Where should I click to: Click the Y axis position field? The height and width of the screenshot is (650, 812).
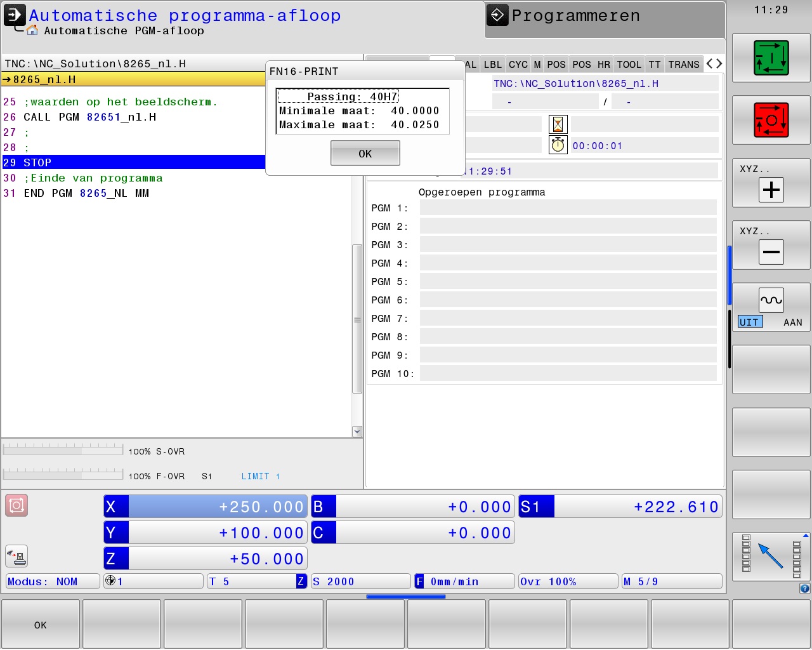[206, 533]
